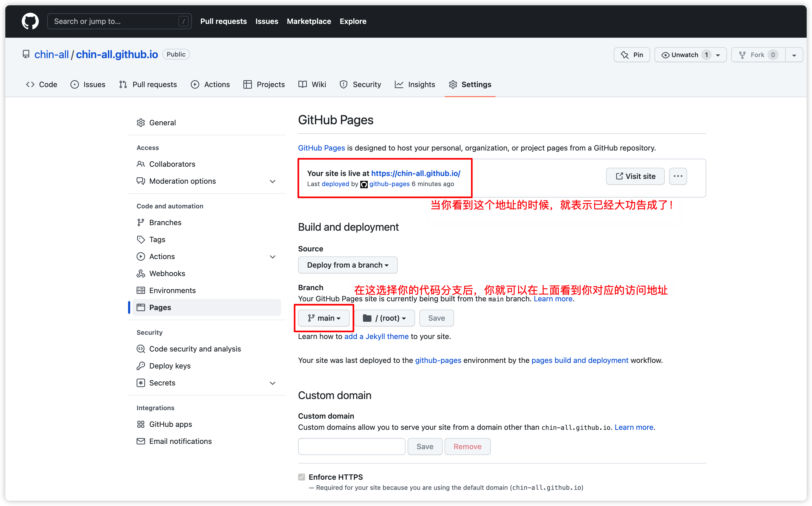
Task: Expand the Secrets chevron
Action: [273, 383]
